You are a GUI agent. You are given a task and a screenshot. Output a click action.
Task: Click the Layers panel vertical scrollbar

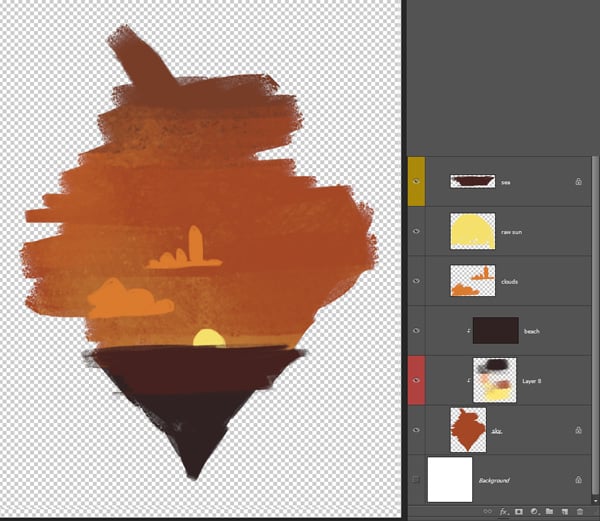pyautogui.click(x=595, y=325)
